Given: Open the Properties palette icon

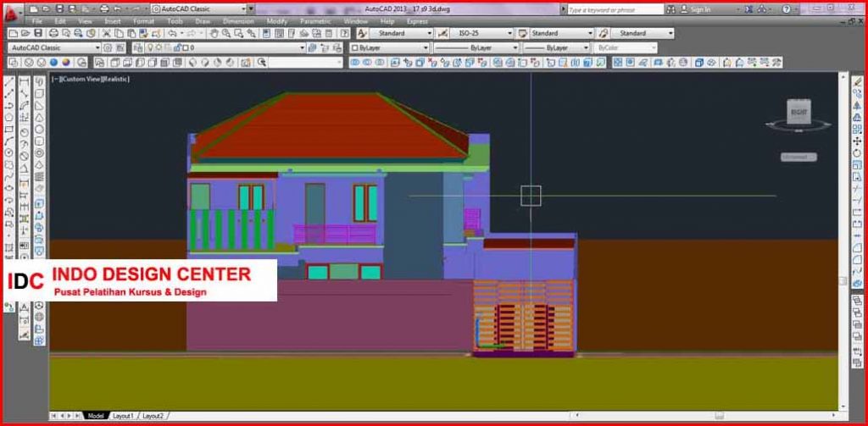Looking at the screenshot, I should 266,33.
